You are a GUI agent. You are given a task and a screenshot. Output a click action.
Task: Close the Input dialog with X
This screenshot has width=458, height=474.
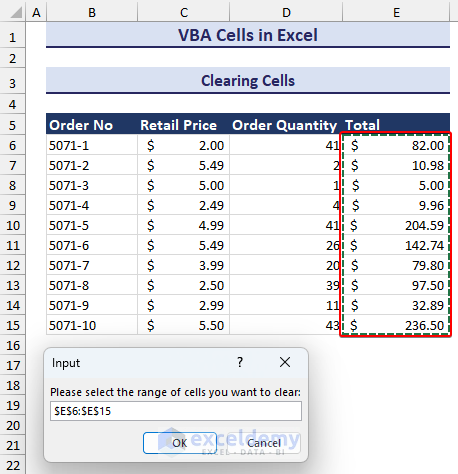[x=285, y=362]
